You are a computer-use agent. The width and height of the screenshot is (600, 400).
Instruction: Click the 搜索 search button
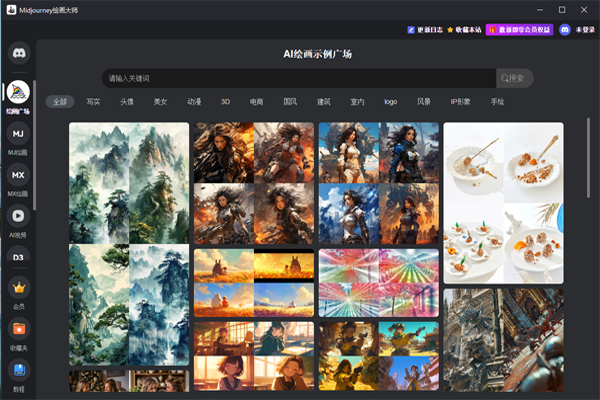(514, 78)
